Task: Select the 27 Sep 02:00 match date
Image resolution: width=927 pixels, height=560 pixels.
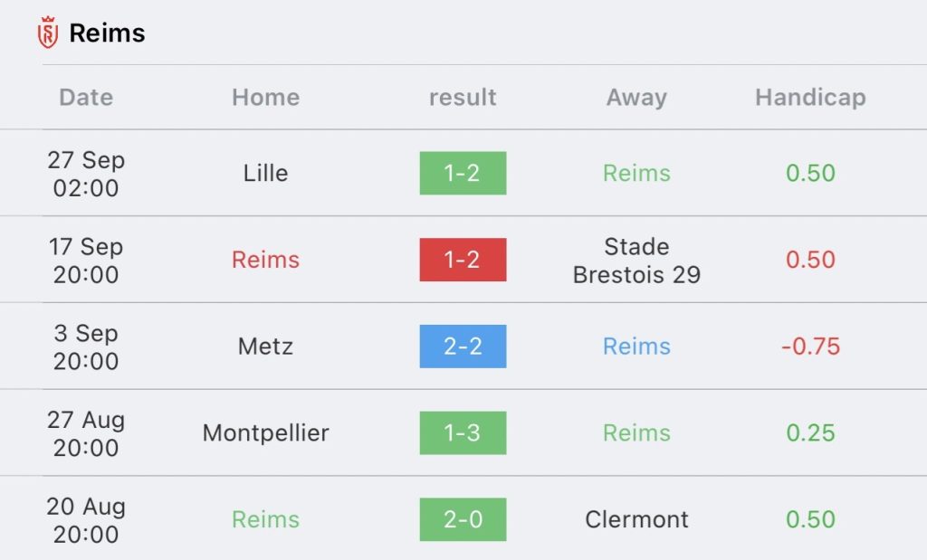Action: (86, 174)
